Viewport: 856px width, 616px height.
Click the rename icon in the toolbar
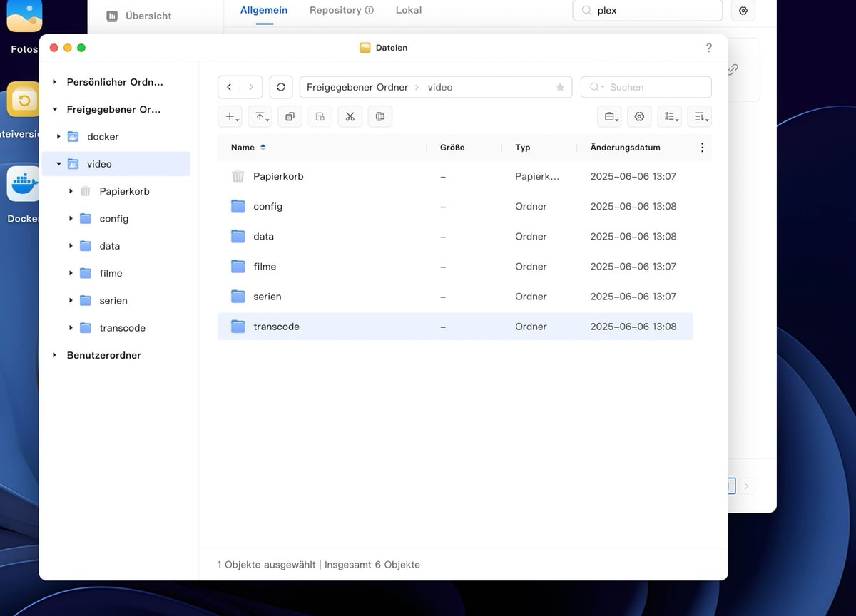point(380,116)
